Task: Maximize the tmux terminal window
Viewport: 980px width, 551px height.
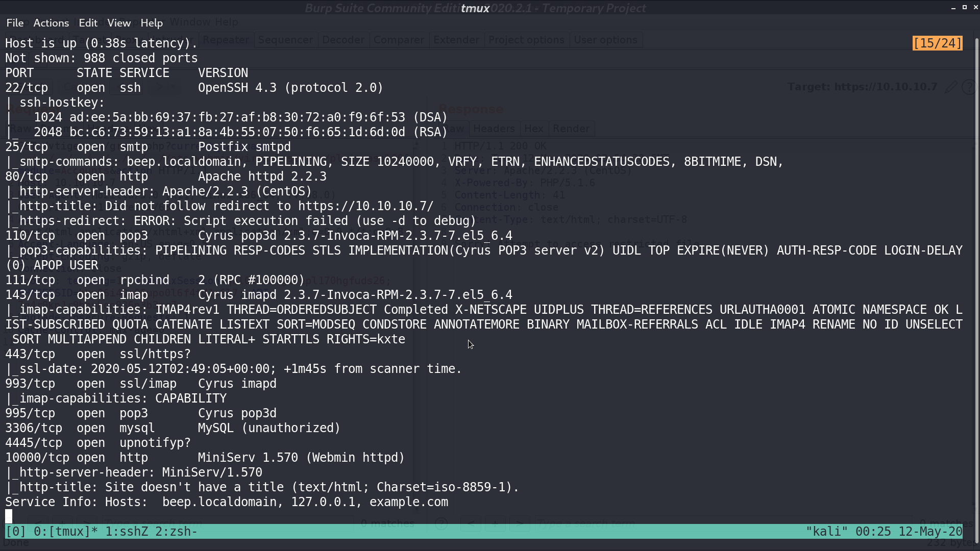Action: click(x=964, y=8)
